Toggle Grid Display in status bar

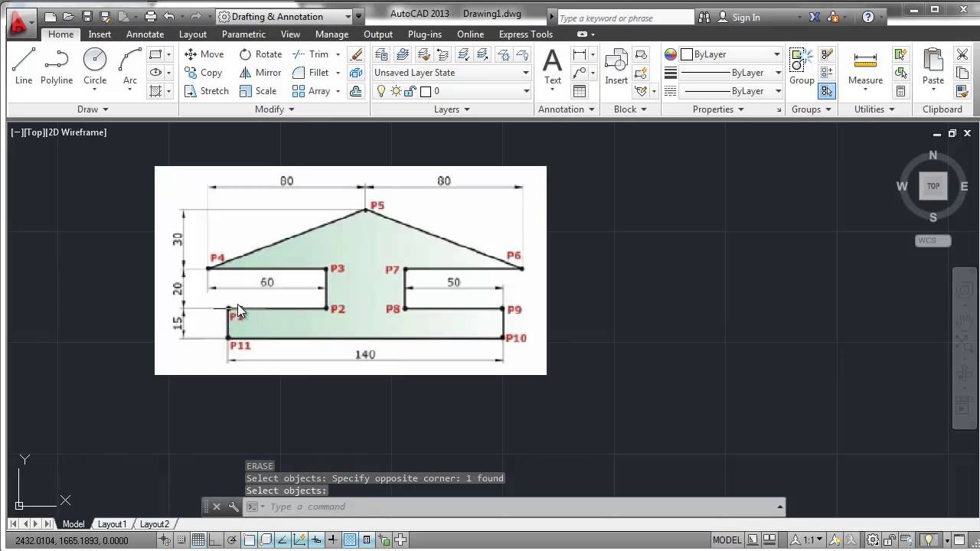(199, 540)
